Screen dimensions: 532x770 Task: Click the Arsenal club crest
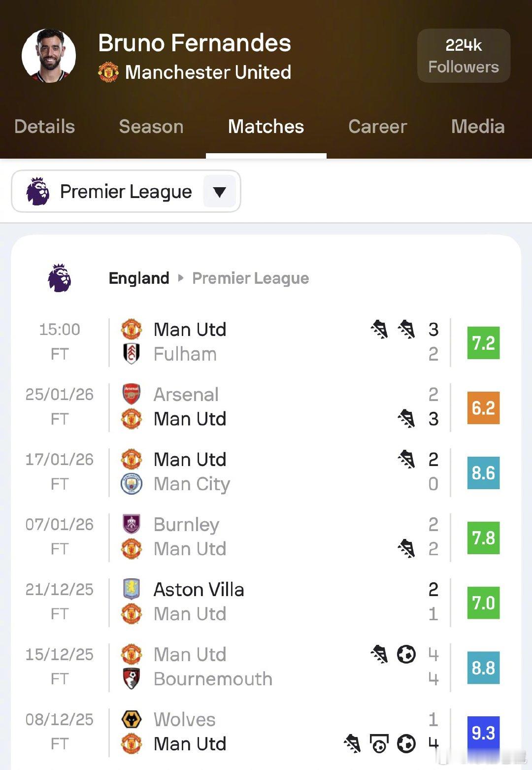pyautogui.click(x=132, y=394)
